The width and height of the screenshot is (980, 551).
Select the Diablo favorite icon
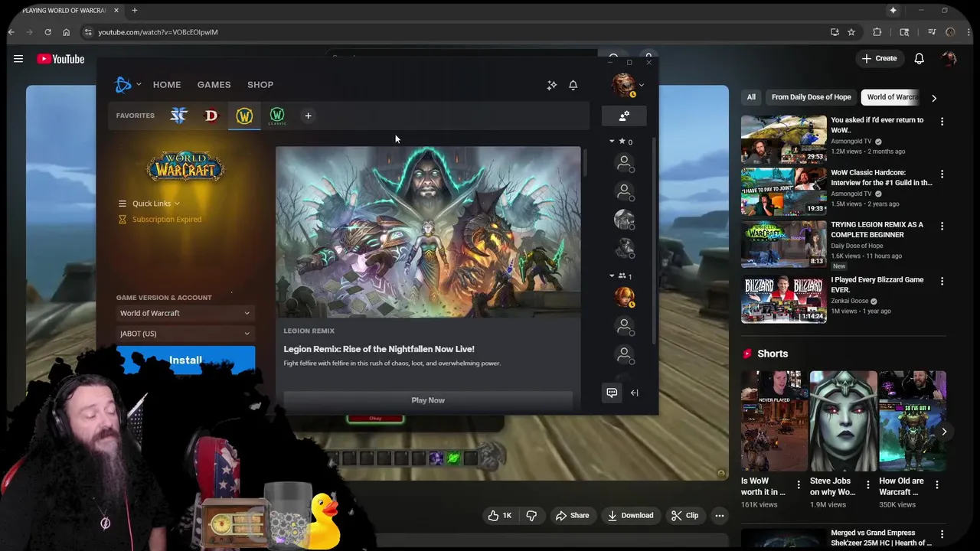tap(211, 116)
